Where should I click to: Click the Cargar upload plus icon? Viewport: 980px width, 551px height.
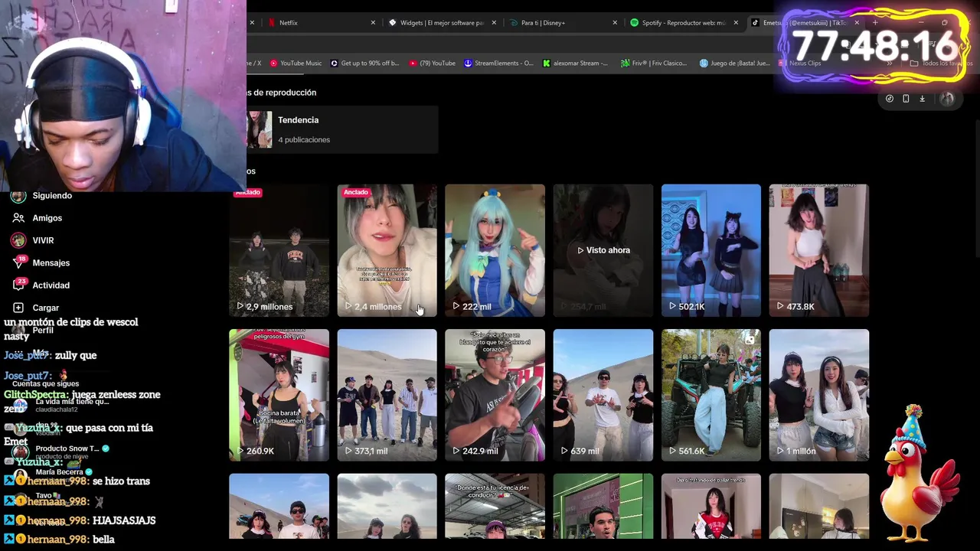(x=18, y=308)
